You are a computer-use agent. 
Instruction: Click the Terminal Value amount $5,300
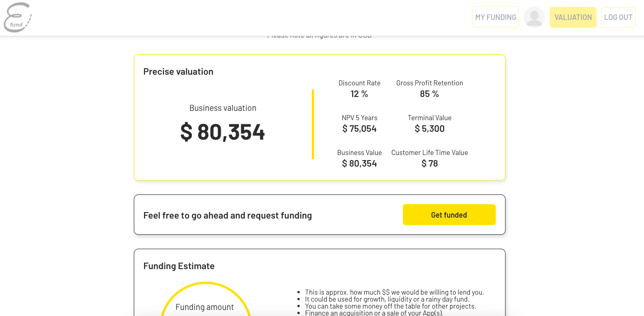click(x=429, y=129)
